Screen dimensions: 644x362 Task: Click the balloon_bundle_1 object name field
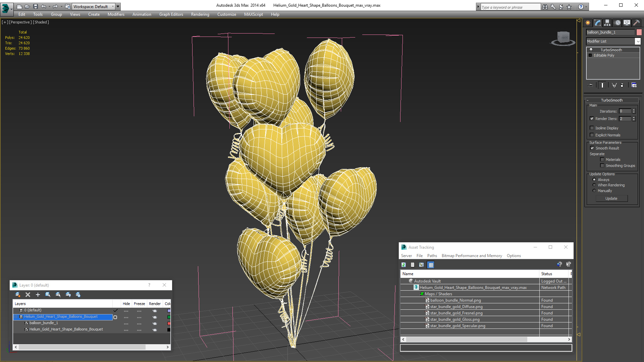(x=610, y=32)
